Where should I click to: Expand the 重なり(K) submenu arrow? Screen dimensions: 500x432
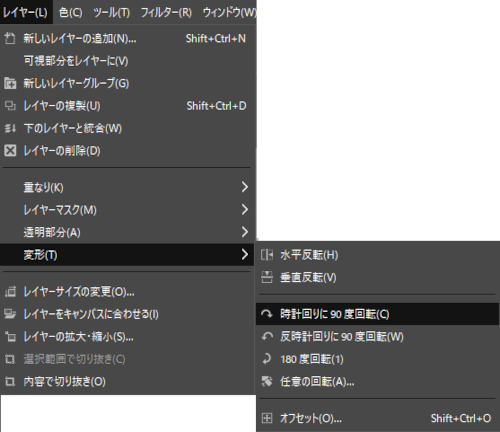tap(245, 187)
